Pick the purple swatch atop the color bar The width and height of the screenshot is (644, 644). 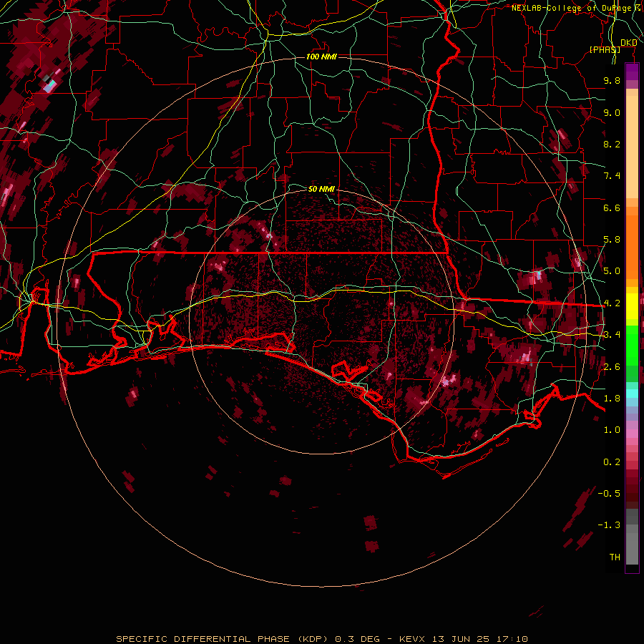click(632, 72)
